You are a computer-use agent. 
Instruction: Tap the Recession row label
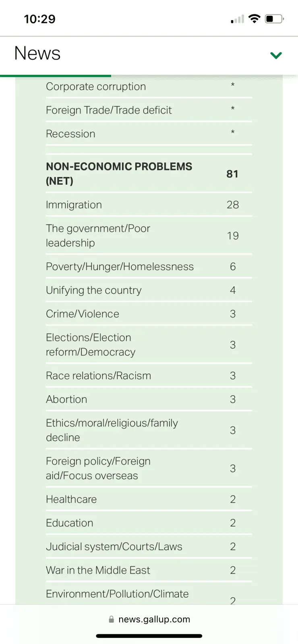(x=70, y=134)
